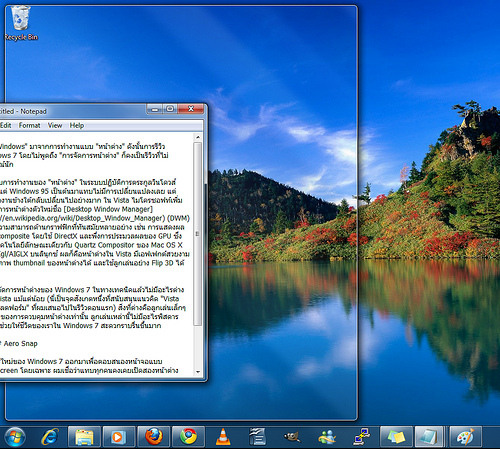Select the Recycle Bin desktop icon
Image resolution: width=500 pixels, height=449 pixels.
[21, 23]
